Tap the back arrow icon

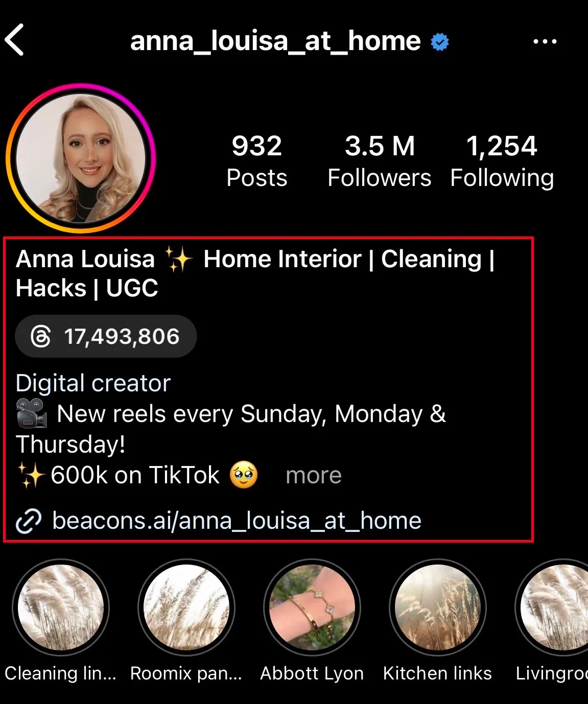(15, 40)
